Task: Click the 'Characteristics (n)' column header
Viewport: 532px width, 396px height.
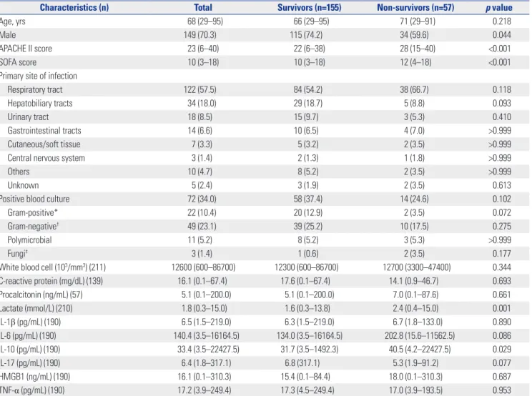Action: [74, 7]
